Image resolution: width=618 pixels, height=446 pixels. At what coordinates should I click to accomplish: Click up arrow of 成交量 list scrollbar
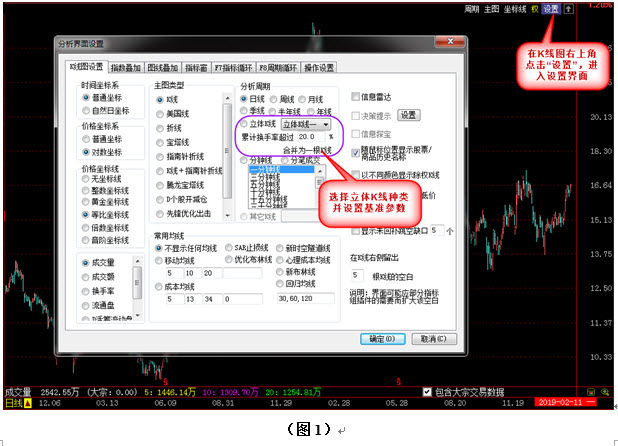[137, 261]
